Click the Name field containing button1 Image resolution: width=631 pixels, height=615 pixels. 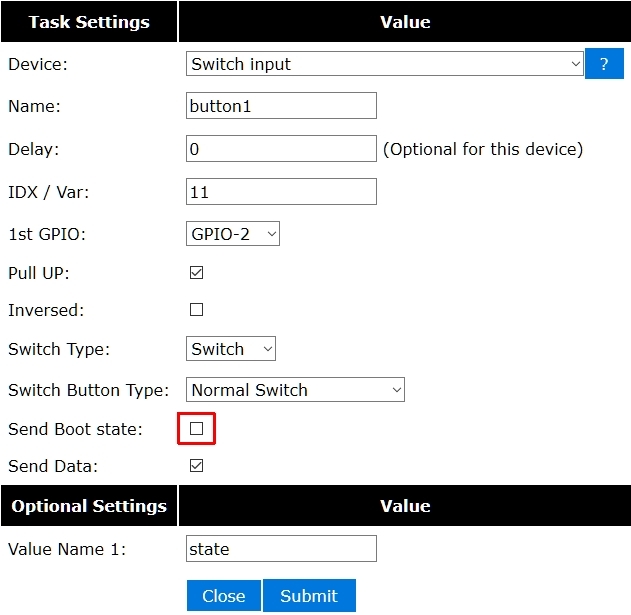click(281, 106)
